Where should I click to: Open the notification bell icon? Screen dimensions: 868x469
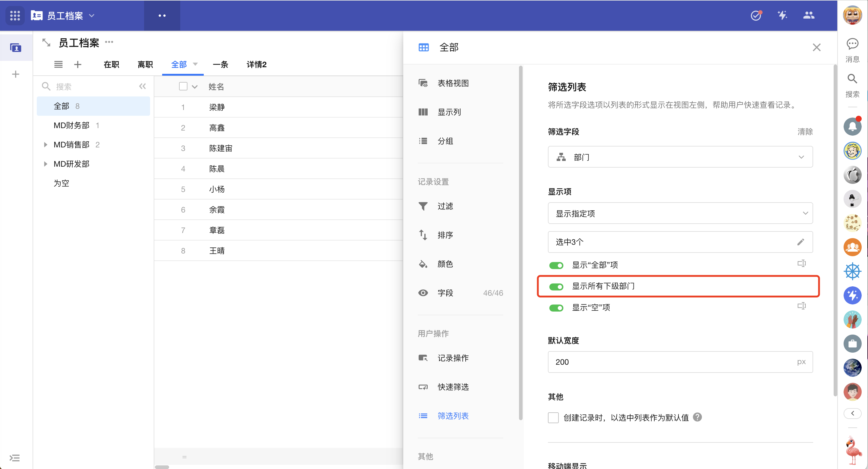(x=852, y=127)
